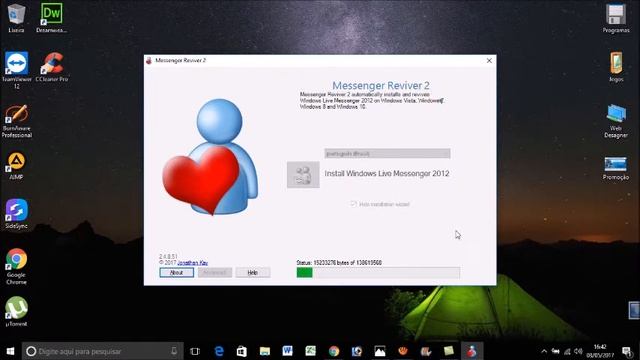This screenshot has height=360, width=640.
Task: Open the BurnAware Professional shortcut
Action: (16, 121)
